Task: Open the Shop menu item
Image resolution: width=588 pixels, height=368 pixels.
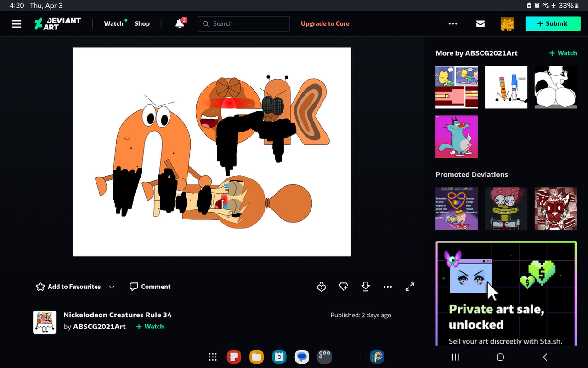Action: pos(142,24)
